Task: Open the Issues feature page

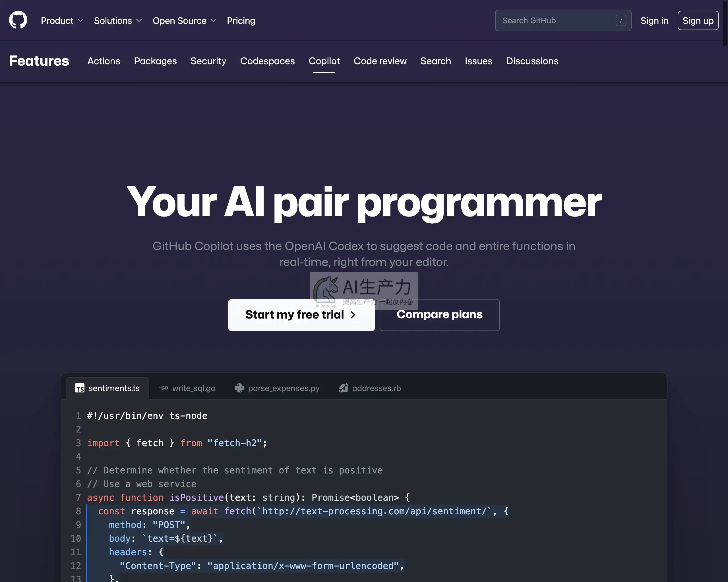Action: pos(479,61)
